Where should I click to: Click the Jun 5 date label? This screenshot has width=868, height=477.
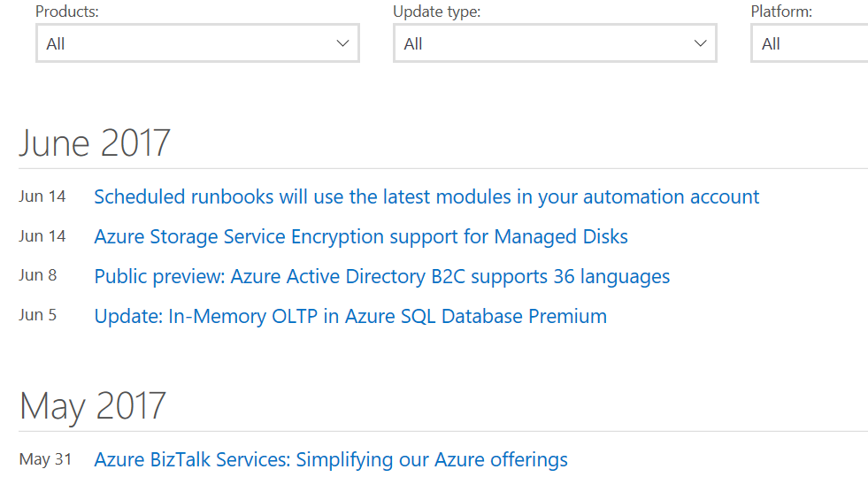point(38,315)
